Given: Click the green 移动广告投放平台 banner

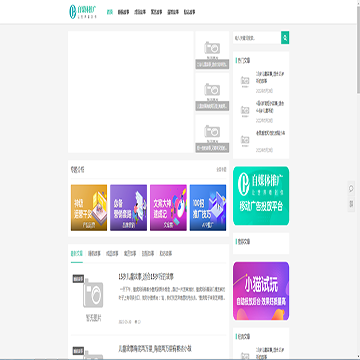Looking at the screenshot, I should pos(261,196).
